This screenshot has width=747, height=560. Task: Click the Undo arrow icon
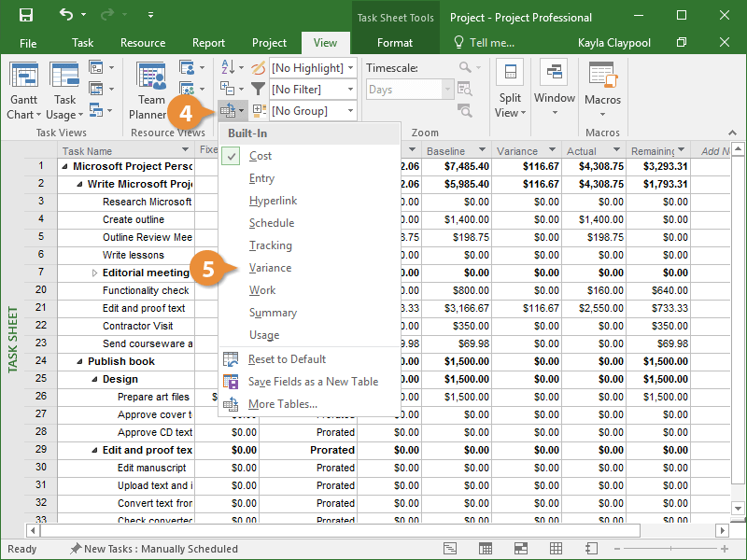tap(65, 15)
